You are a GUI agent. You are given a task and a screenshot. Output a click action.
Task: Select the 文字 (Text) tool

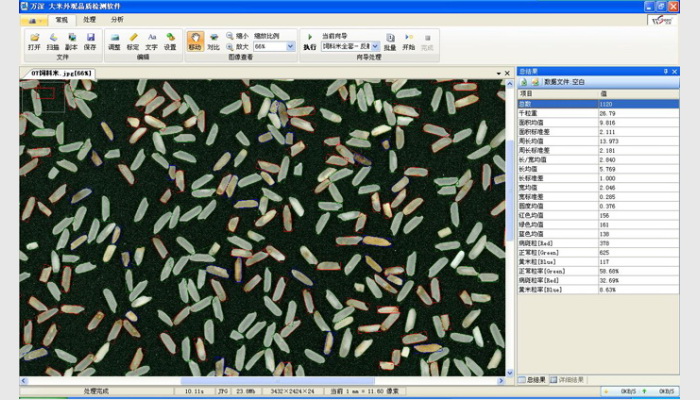152,41
